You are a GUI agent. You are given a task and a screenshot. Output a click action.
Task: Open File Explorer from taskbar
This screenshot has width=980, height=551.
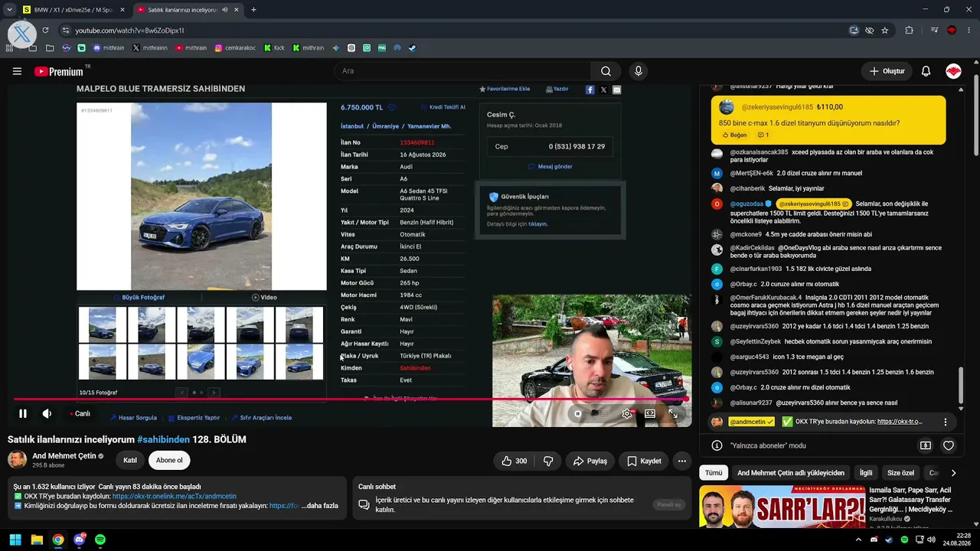pos(37,540)
